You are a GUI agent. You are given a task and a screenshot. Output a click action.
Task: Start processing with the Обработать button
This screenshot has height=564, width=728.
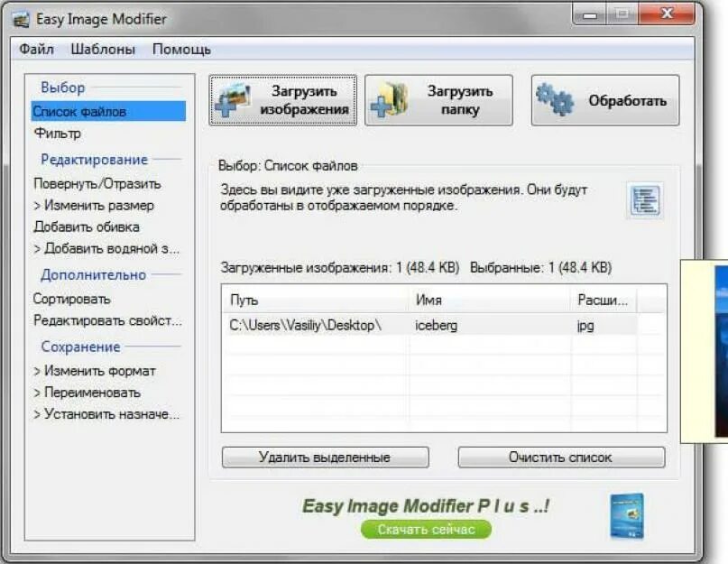(605, 100)
